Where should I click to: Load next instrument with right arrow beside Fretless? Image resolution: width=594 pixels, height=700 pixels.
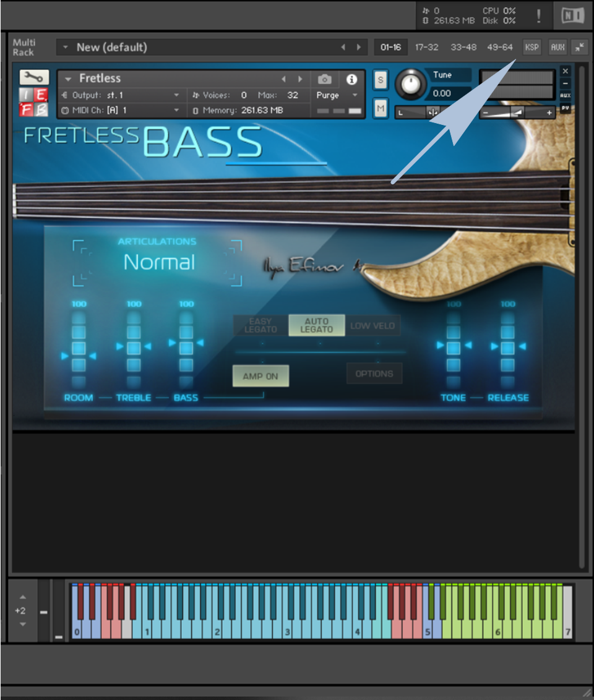tap(300, 79)
